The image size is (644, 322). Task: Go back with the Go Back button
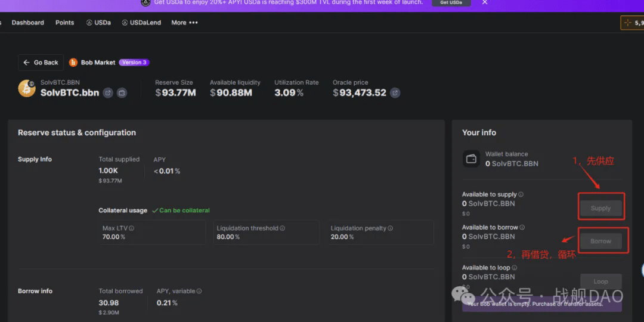pyautogui.click(x=41, y=63)
